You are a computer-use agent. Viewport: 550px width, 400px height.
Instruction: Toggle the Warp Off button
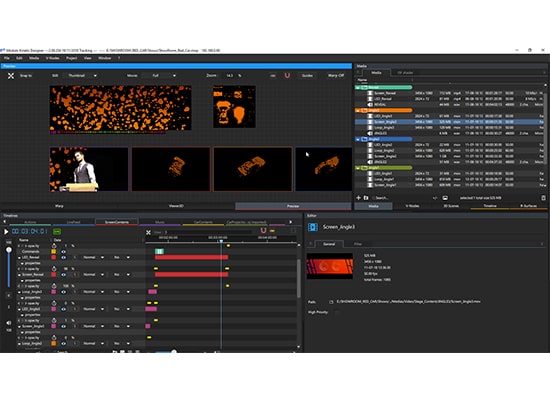[x=336, y=75]
